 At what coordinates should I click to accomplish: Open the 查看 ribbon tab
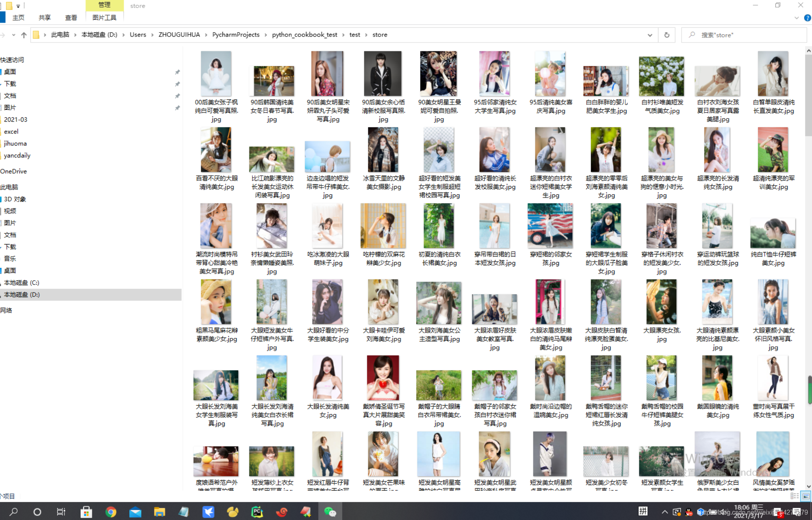pos(71,17)
